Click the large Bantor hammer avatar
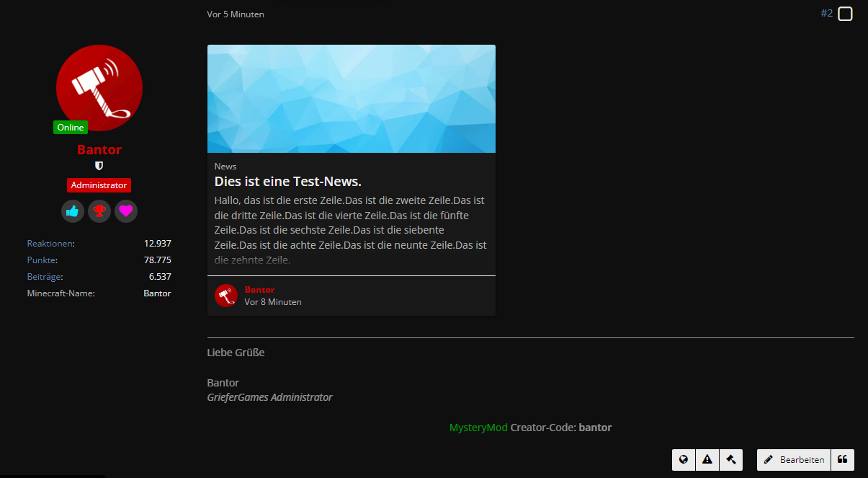This screenshot has height=478, width=868. pos(99,87)
